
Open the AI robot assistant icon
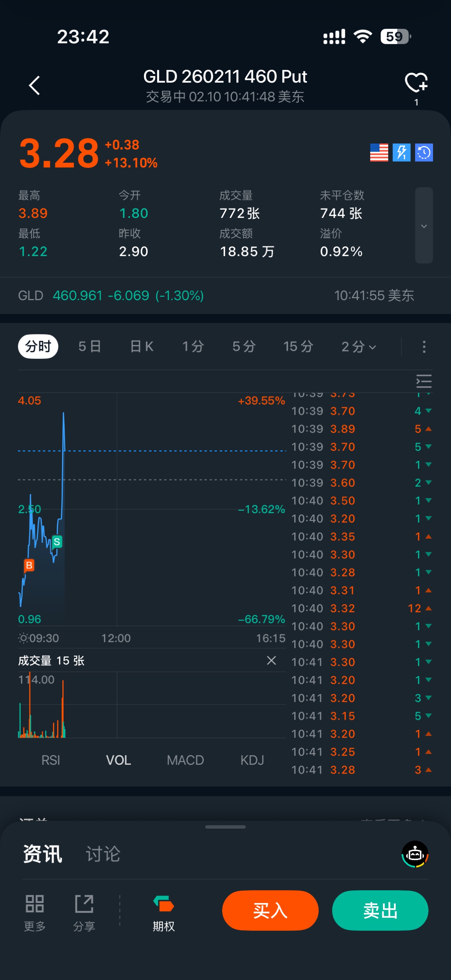415,854
